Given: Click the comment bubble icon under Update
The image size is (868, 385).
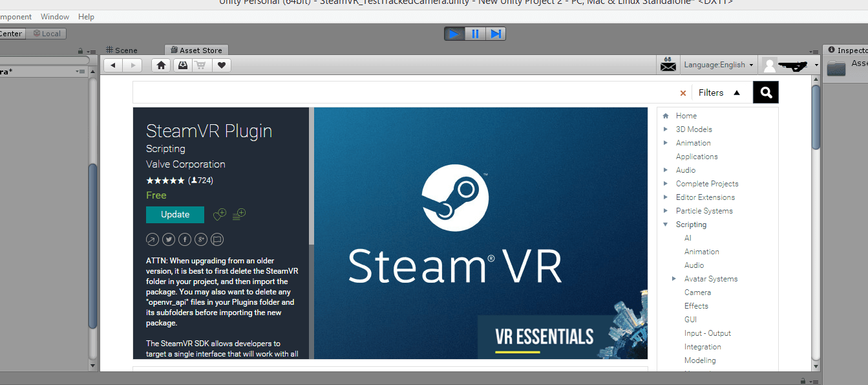Looking at the screenshot, I should click(217, 239).
